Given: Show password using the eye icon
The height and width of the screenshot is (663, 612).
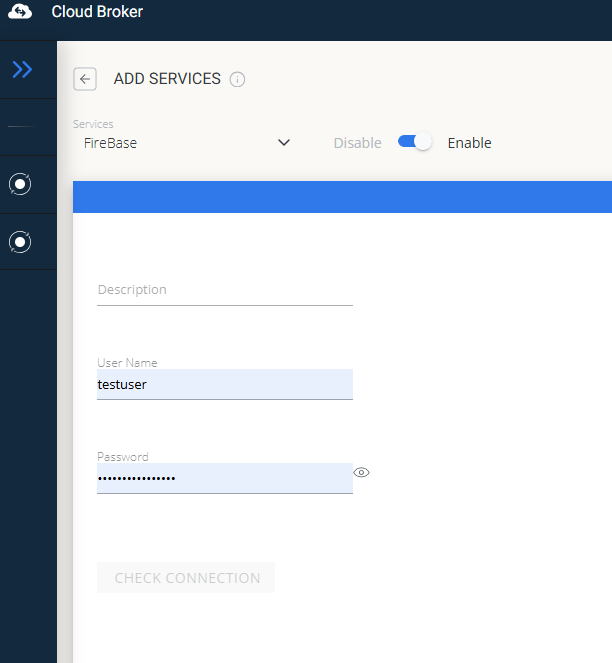Looking at the screenshot, I should 362,472.
